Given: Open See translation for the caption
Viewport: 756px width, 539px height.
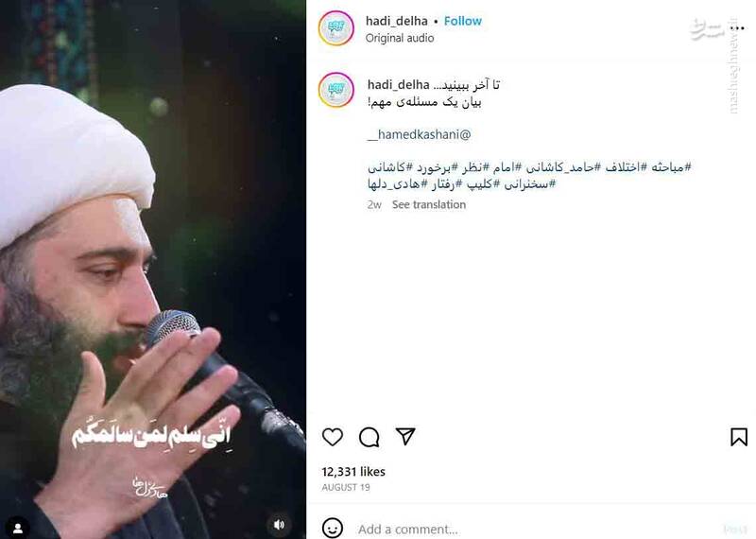Looking at the screenshot, I should point(429,204).
